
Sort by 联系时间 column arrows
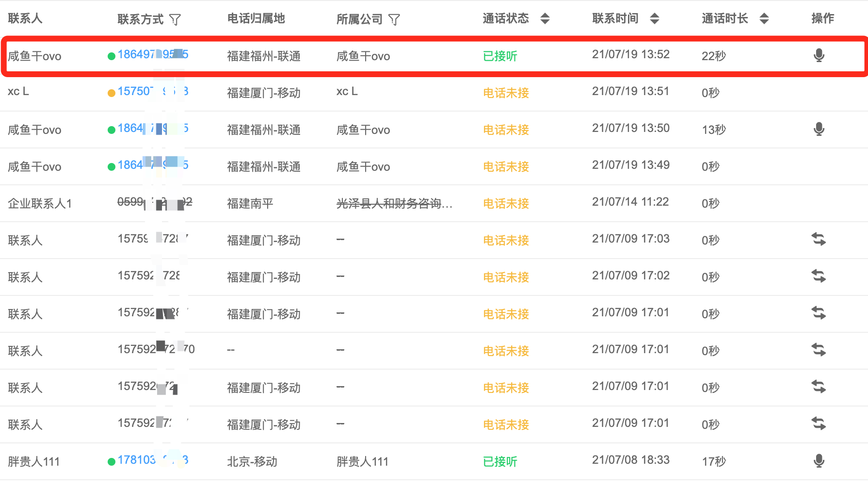(x=655, y=18)
